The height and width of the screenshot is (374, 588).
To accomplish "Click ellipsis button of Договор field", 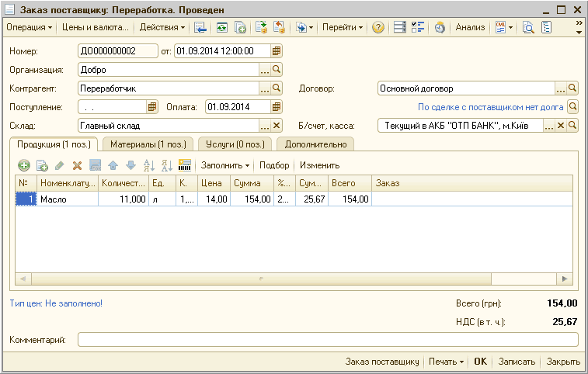I will tap(561, 88).
